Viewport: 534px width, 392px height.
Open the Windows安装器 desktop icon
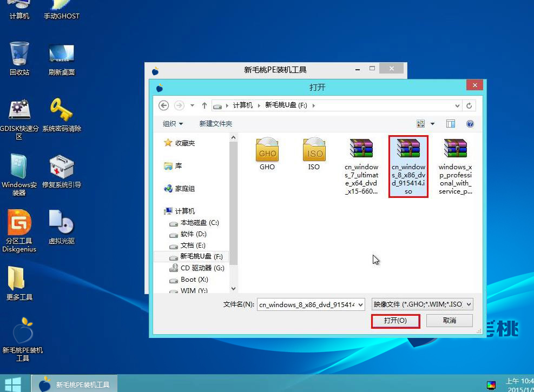[19, 175]
